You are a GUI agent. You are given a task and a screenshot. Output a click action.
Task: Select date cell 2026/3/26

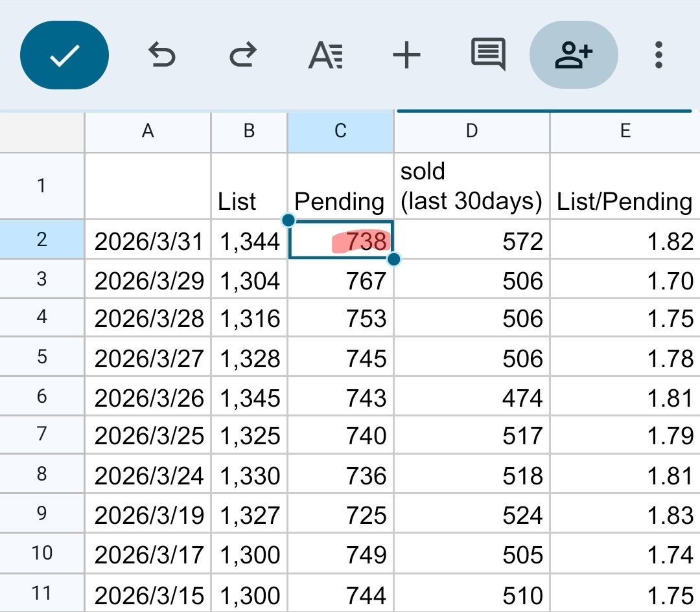(148, 396)
